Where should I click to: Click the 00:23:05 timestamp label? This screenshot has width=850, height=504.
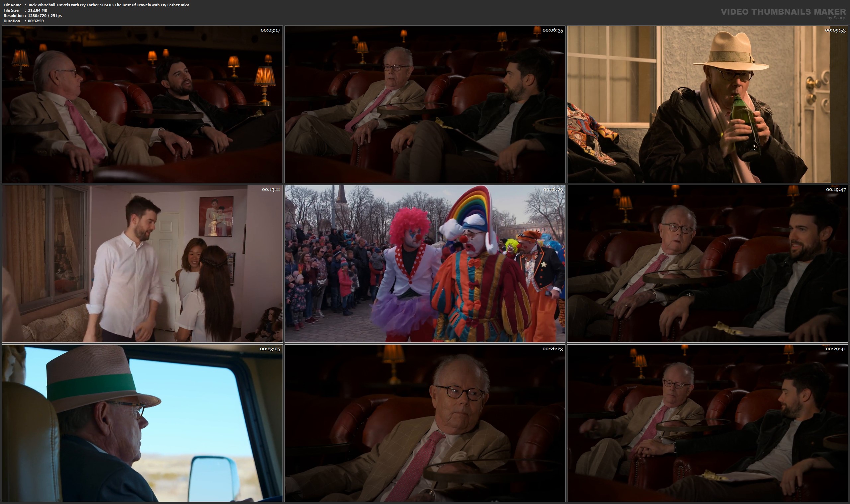(x=270, y=349)
